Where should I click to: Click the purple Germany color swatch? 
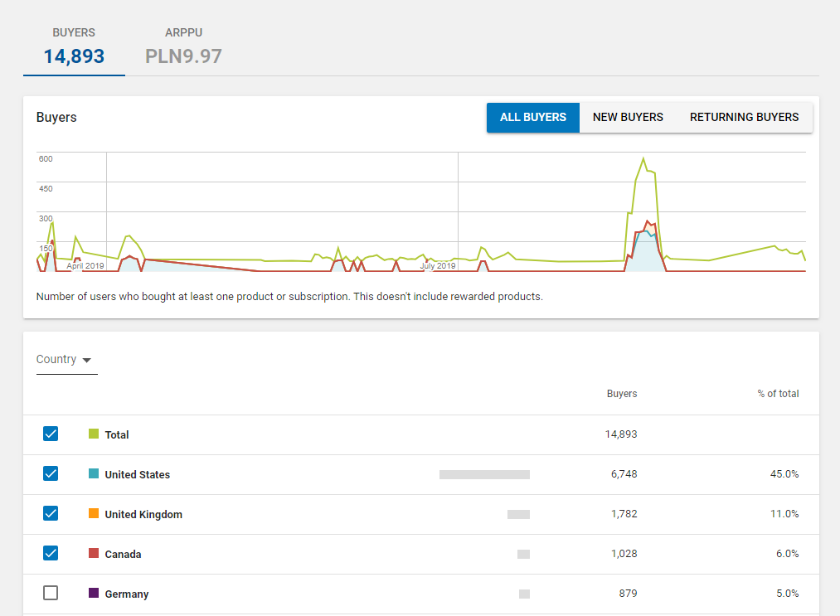(x=94, y=593)
